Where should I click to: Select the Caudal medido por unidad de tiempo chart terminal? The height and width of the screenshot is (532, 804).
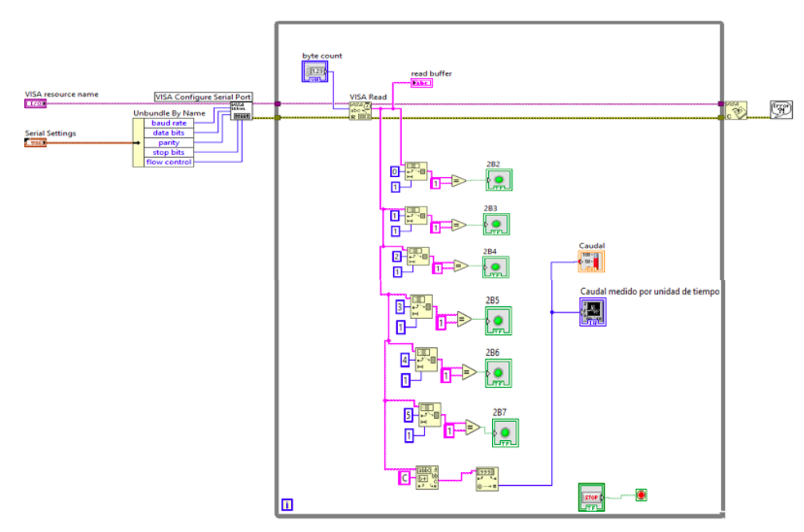(x=593, y=312)
